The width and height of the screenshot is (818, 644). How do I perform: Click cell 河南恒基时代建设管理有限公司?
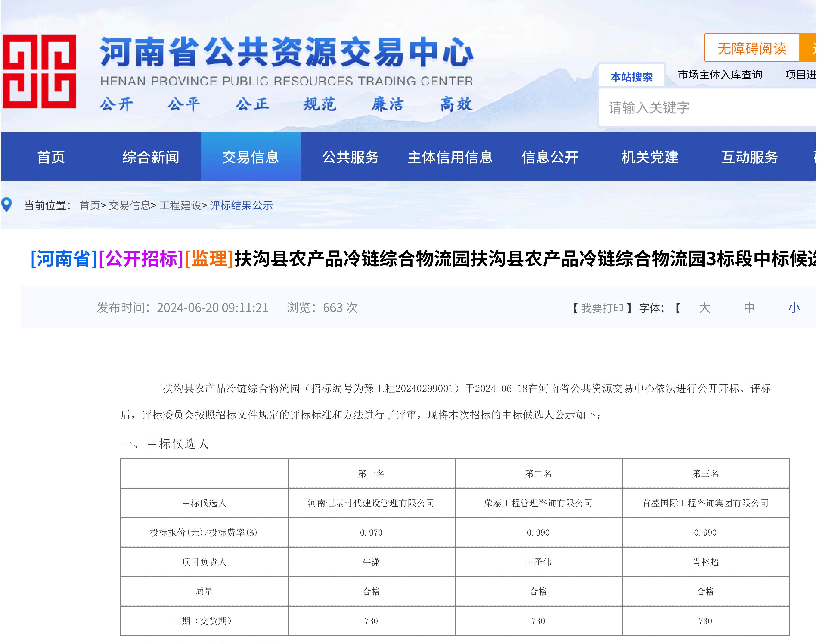[x=371, y=503]
